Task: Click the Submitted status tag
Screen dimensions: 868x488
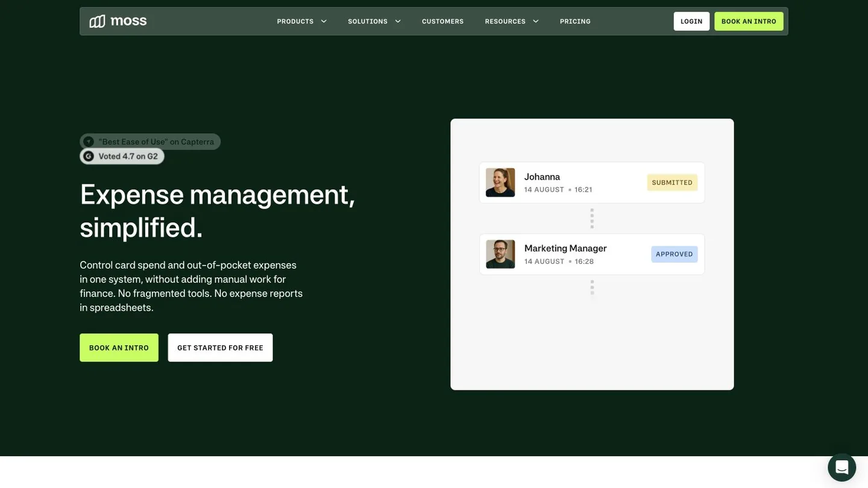Action: (672, 183)
